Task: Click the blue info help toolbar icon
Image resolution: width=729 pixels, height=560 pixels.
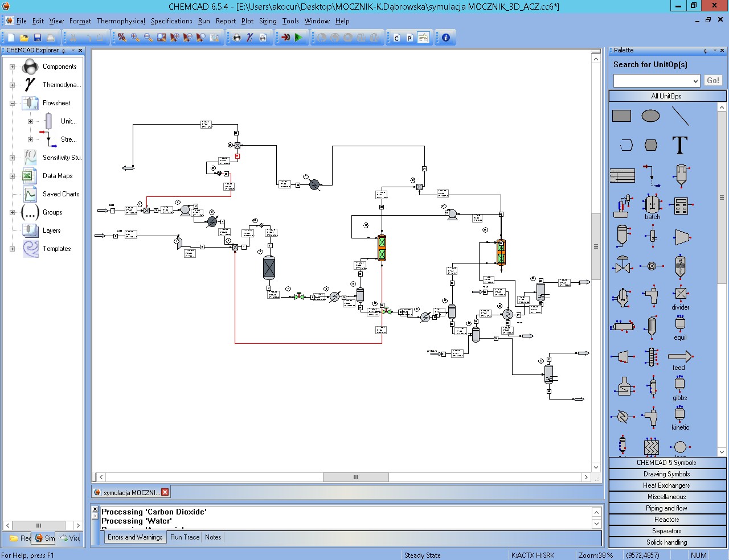Action: 446,38
